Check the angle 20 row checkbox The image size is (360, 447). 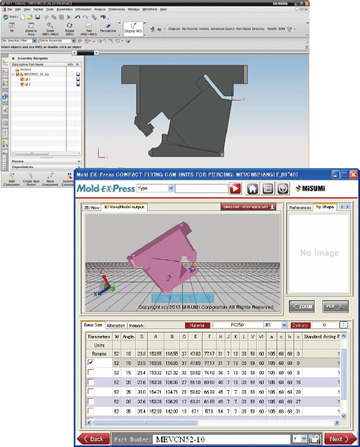coord(91,382)
